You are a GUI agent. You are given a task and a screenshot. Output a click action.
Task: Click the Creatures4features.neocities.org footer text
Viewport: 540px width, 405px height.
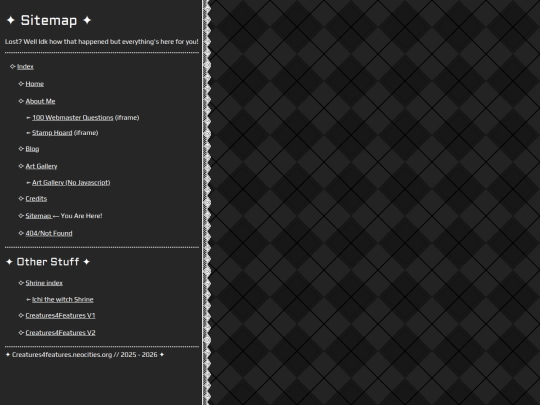(85, 355)
